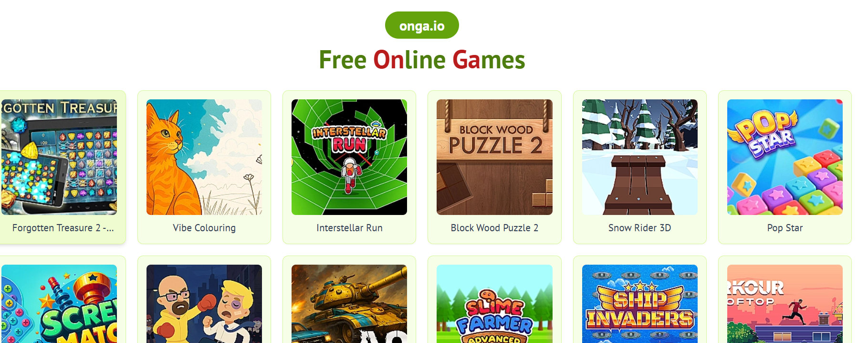Image resolution: width=868 pixels, height=343 pixels.
Task: Click the Snow Rider 3D title link
Action: [x=640, y=228]
